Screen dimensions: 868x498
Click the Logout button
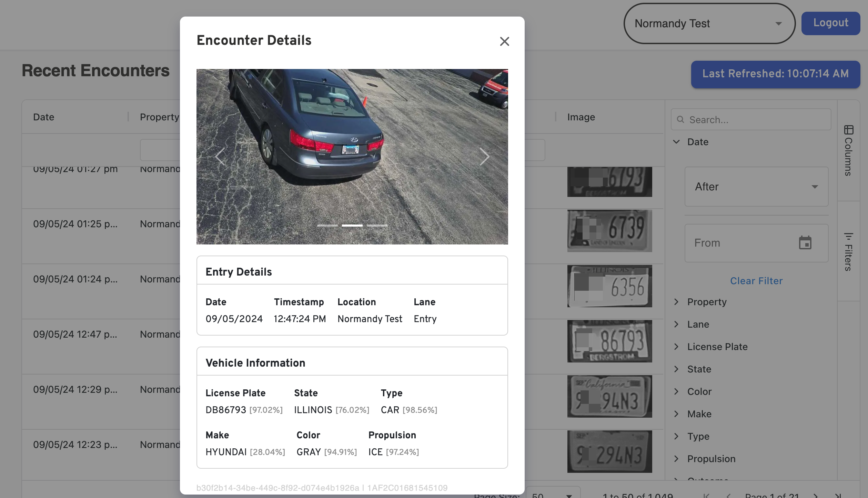pyautogui.click(x=830, y=23)
